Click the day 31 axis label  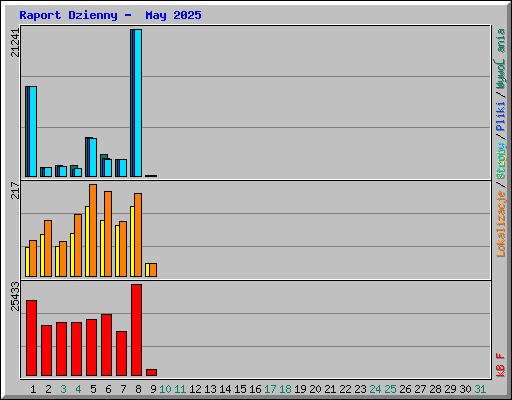pos(480,389)
